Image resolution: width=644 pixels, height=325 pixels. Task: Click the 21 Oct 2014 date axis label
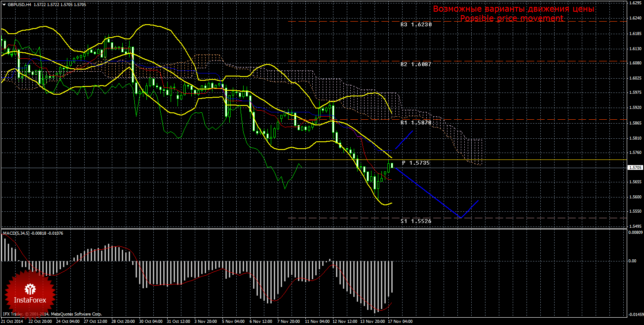point(12,322)
